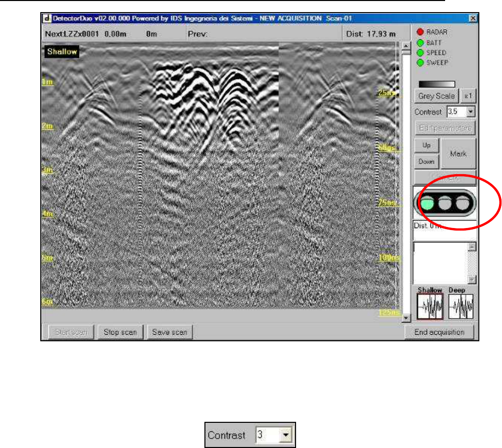Viewport: 502px width, 448px height.
Task: Click the green SPEED status indicator
Action: (x=420, y=52)
